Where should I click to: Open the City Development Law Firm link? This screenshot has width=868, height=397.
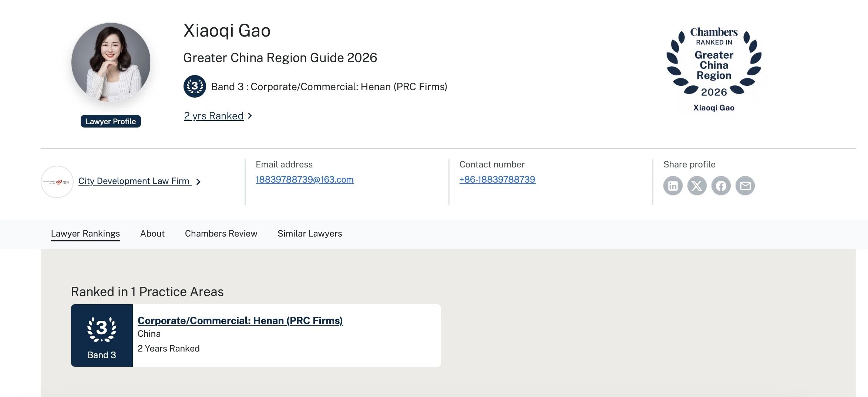(x=134, y=181)
